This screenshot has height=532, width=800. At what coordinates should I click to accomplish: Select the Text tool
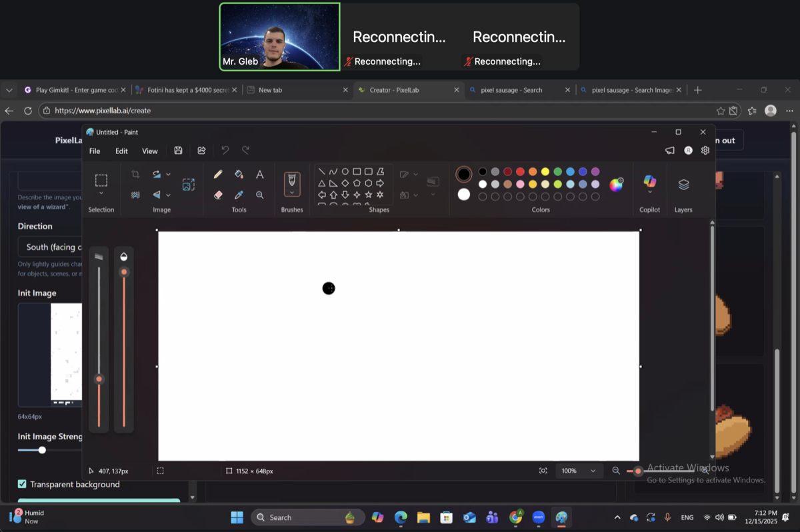coord(260,175)
